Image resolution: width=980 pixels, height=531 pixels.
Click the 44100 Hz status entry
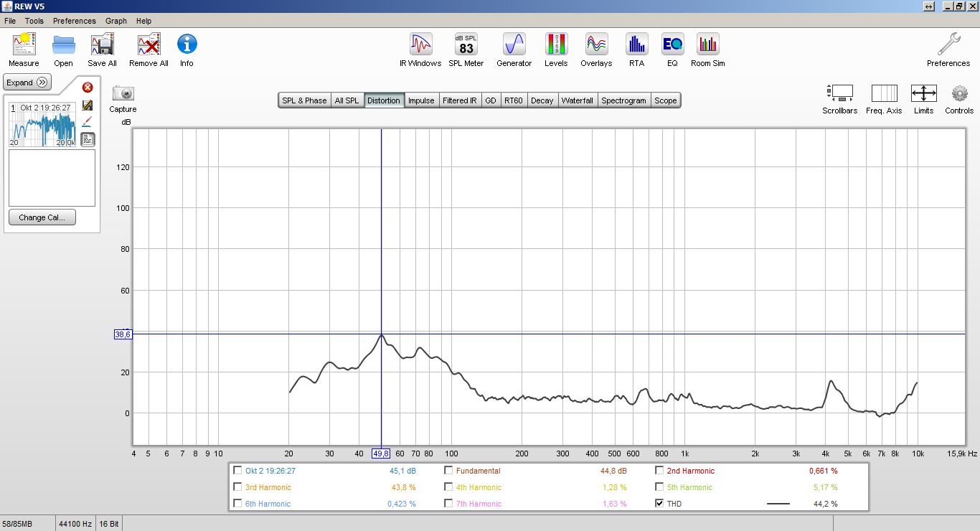click(x=75, y=524)
